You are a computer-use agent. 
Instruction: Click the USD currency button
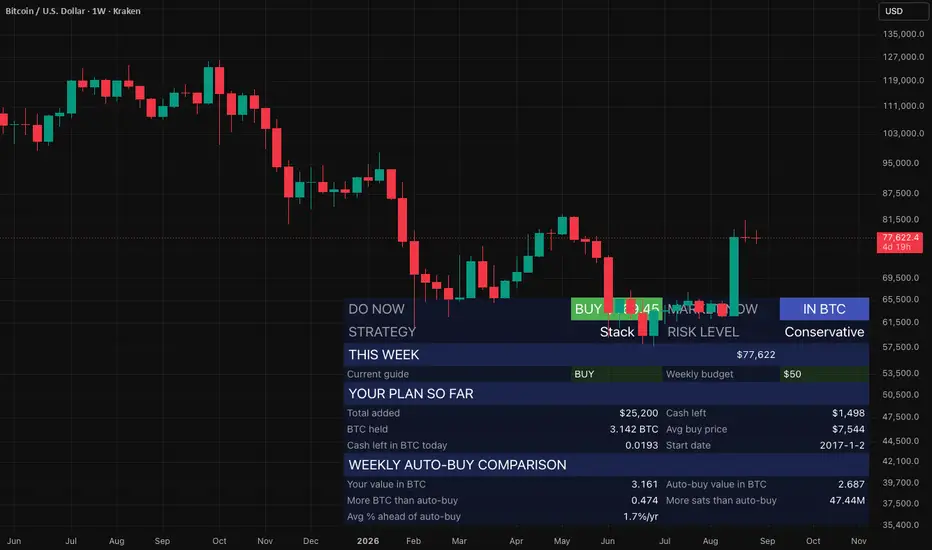[x=902, y=11]
